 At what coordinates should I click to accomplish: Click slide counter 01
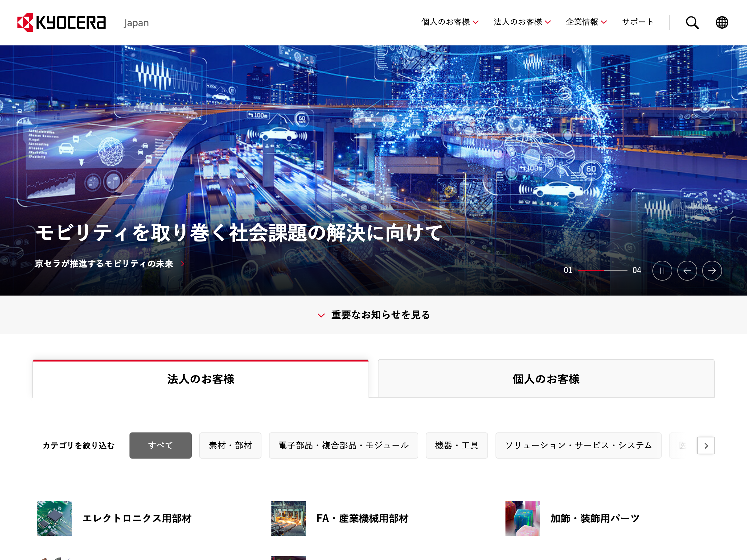[x=568, y=270]
